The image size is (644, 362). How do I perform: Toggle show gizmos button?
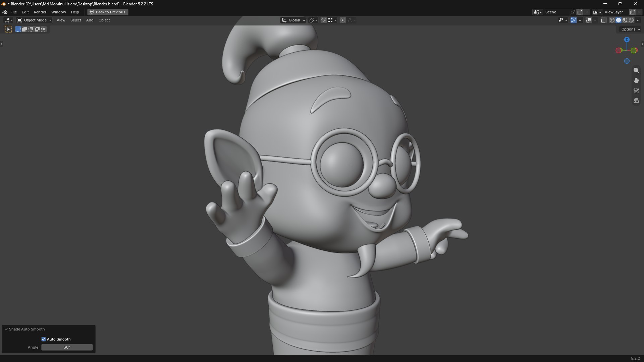pyautogui.click(x=574, y=20)
